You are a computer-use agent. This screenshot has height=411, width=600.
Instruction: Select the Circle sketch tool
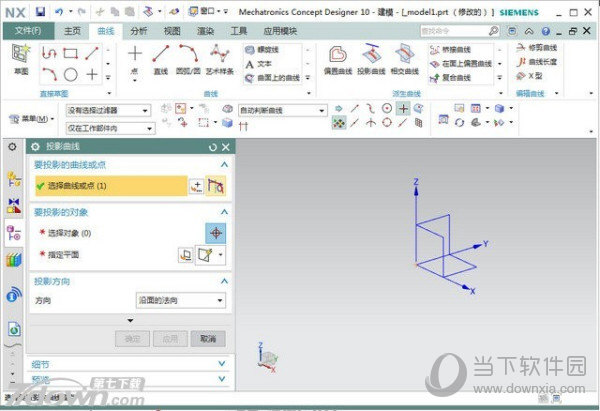point(70,74)
